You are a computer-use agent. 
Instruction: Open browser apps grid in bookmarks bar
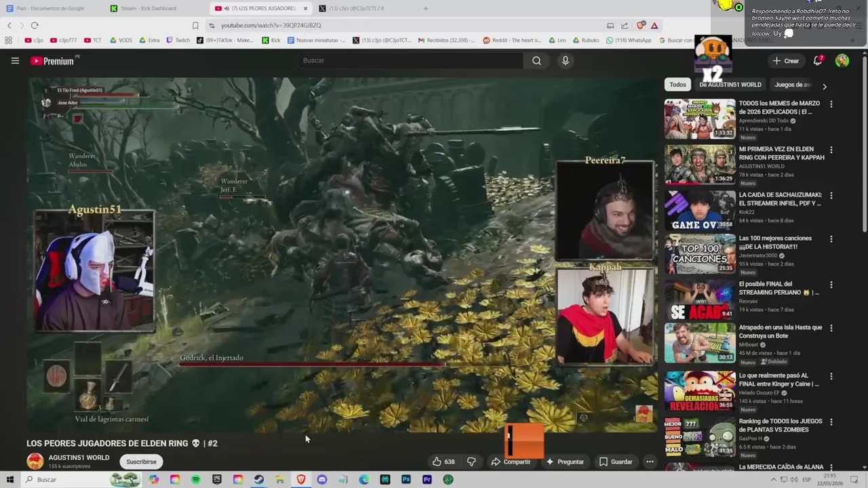9,40
